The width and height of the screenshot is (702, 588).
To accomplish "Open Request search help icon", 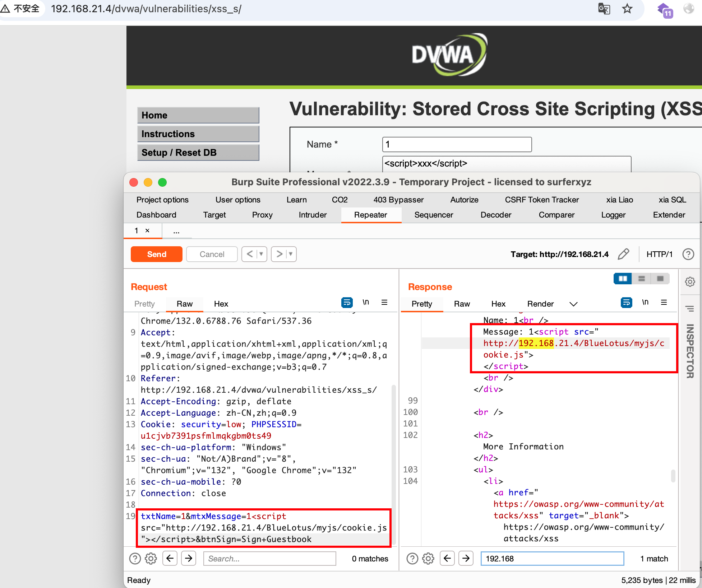I will (x=135, y=559).
